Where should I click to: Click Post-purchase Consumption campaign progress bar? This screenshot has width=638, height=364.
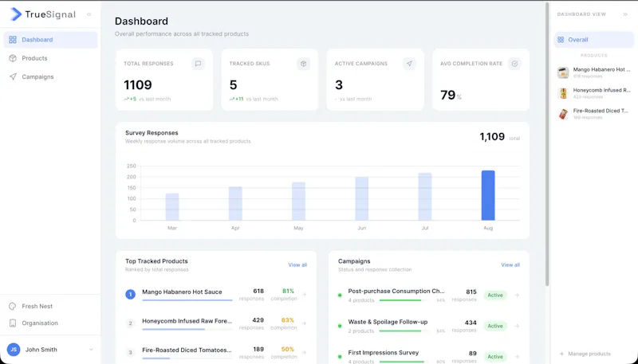click(404, 300)
